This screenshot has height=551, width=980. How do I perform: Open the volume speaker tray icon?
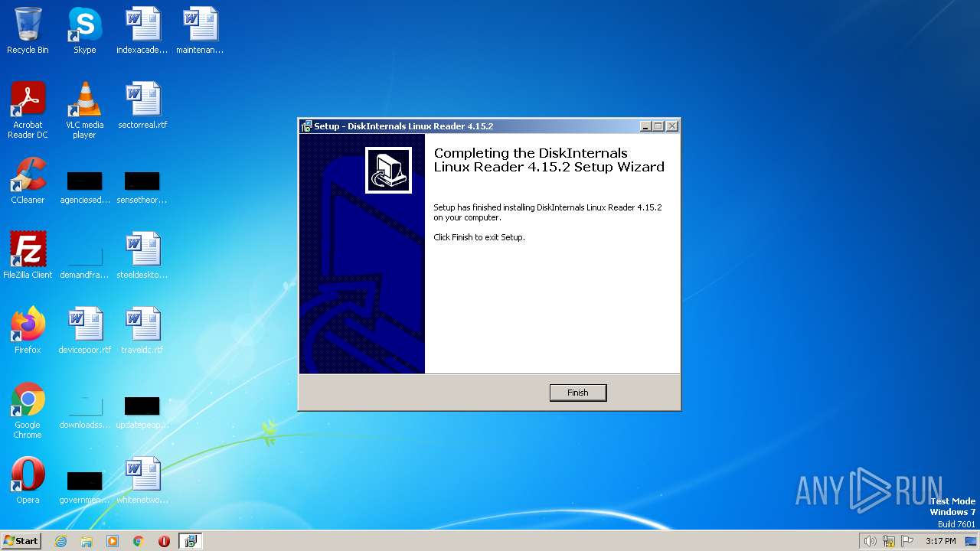[870, 541]
